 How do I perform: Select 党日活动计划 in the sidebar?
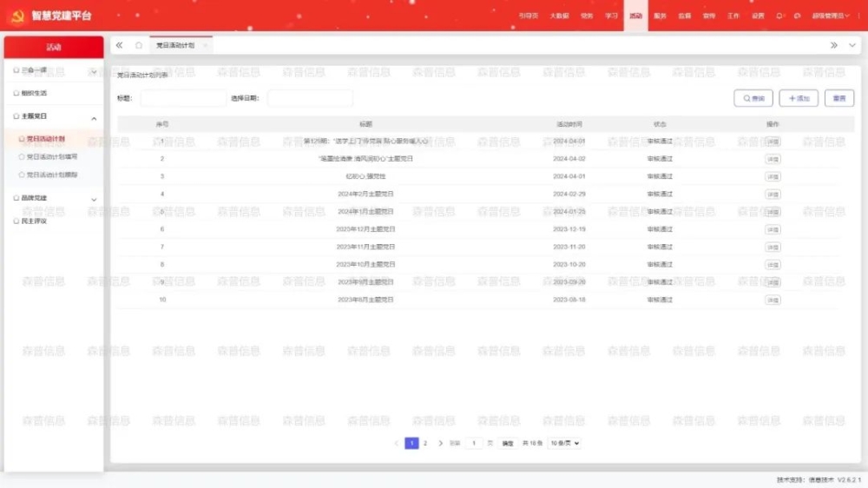pyautogui.click(x=54, y=139)
